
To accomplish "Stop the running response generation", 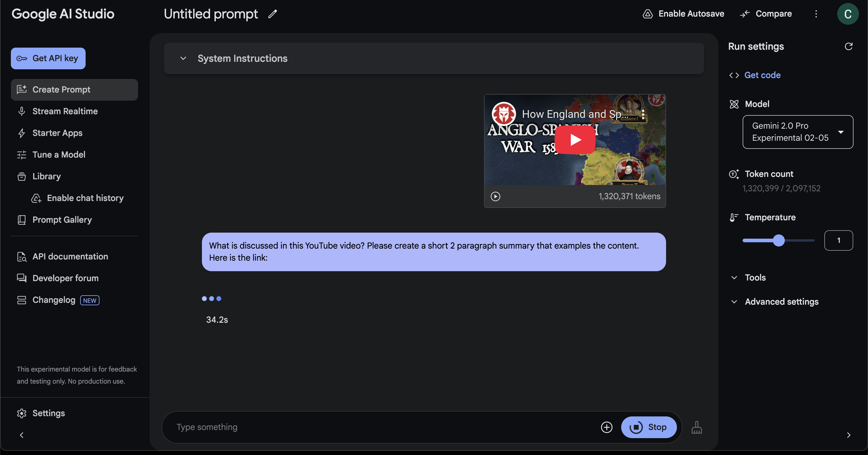I will tap(649, 427).
